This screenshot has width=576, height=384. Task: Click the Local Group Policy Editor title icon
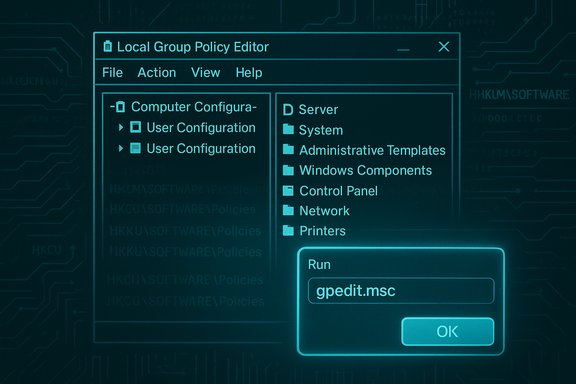(108, 46)
